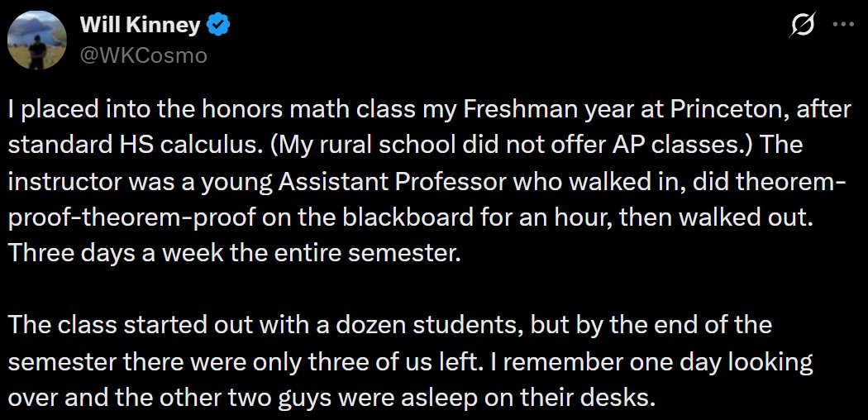Open the @WKCosmo handle link
This screenshot has height=420, width=868.
(143, 55)
